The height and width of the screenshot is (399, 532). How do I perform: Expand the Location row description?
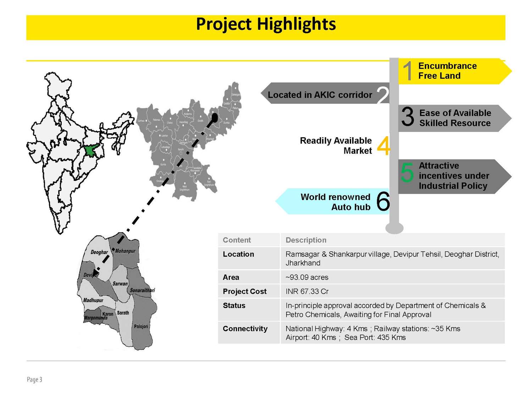point(238,254)
